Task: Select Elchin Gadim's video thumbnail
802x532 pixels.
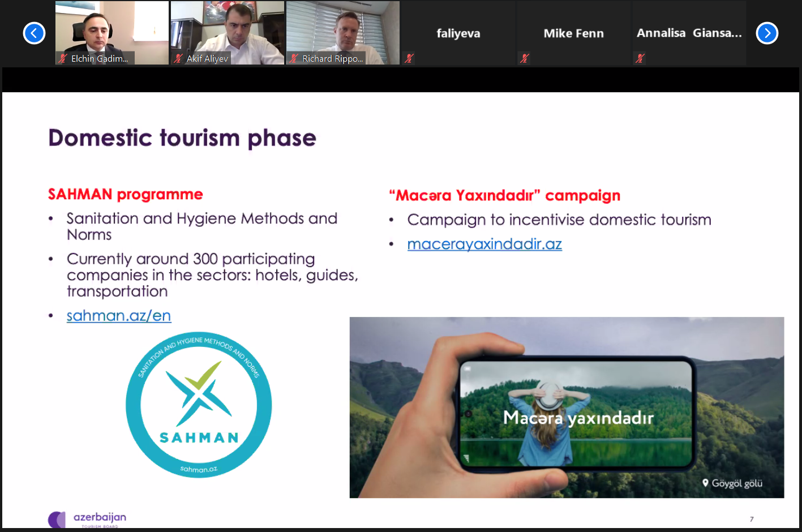Action: click(112, 33)
